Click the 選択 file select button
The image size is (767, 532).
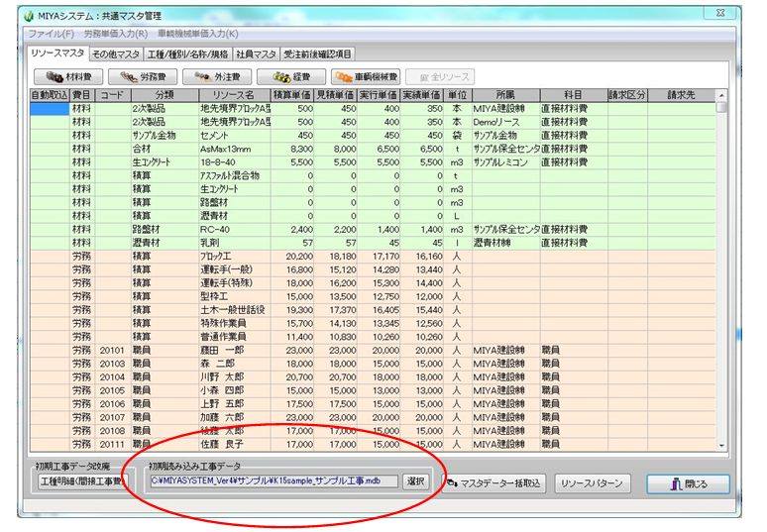tap(416, 481)
